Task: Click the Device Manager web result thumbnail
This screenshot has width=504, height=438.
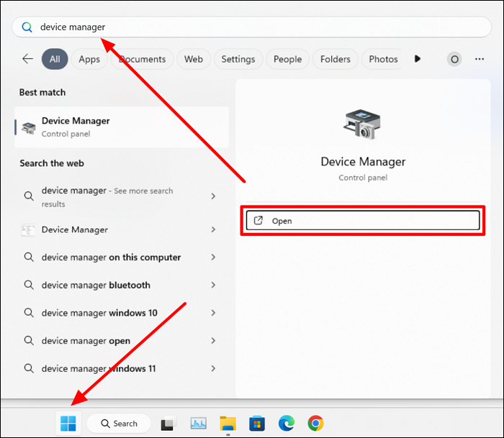Action: 27,230
